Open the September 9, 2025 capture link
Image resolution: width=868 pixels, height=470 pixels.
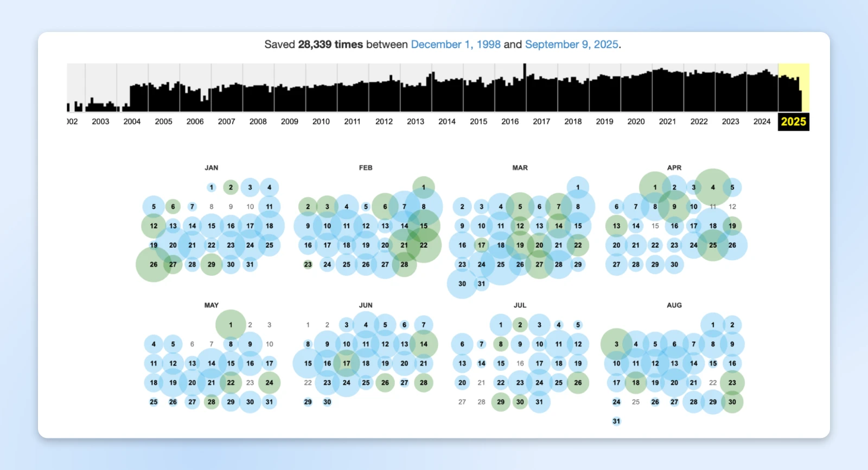571,44
